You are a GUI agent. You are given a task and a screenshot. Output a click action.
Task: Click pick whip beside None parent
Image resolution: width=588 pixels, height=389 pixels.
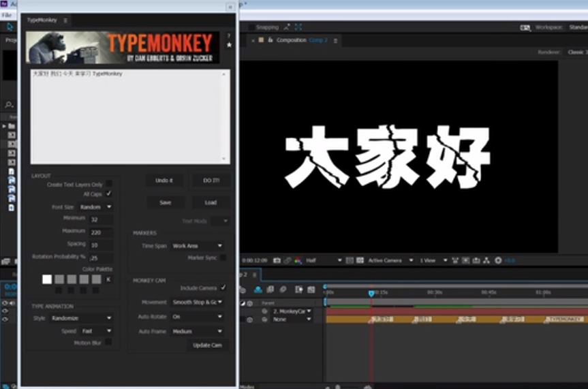(x=265, y=320)
